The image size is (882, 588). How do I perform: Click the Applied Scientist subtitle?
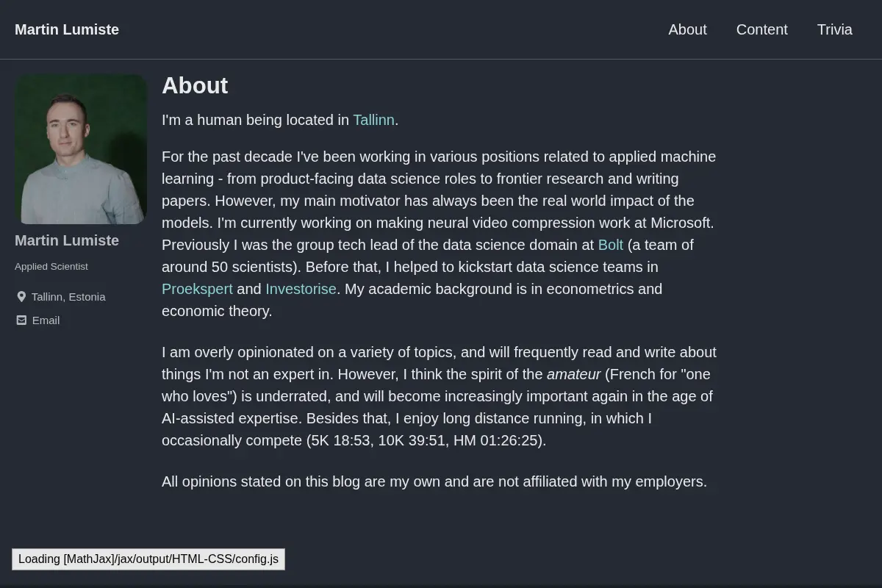click(51, 267)
